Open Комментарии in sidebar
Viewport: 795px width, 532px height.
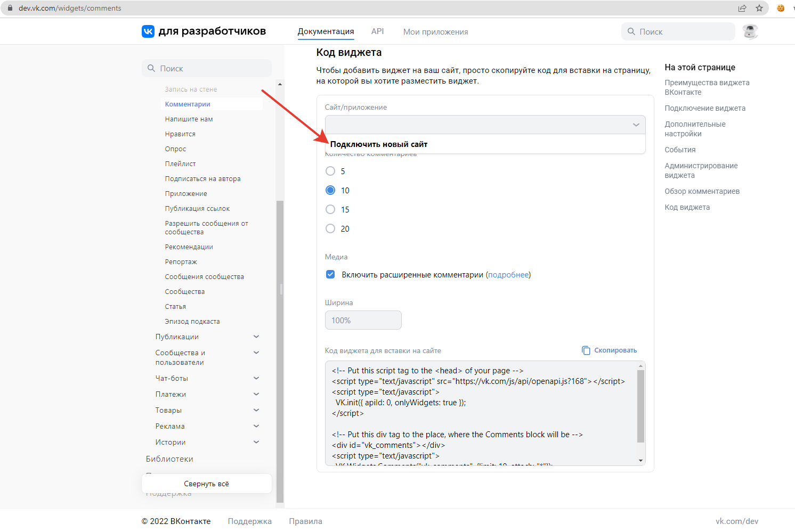212,104
